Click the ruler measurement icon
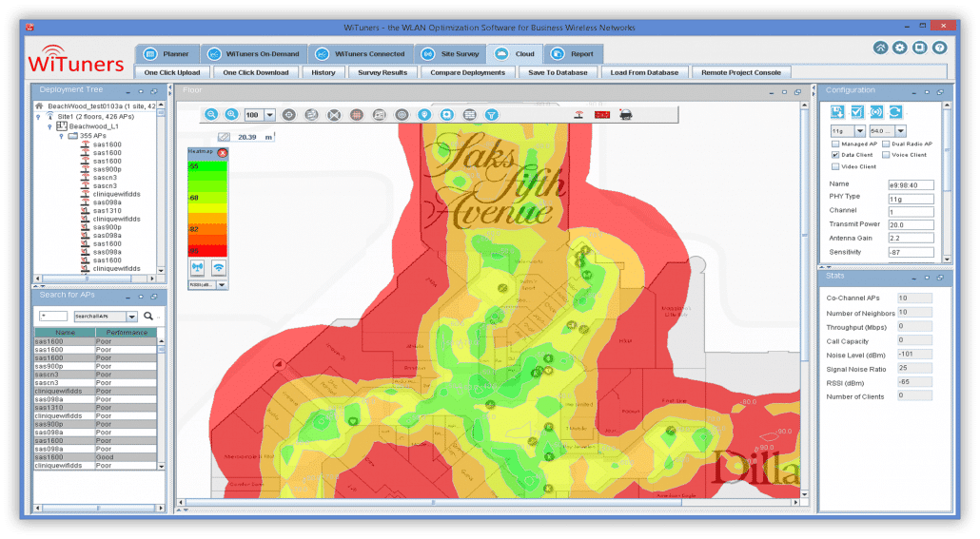This screenshot has height=539, width=980. [x=224, y=137]
